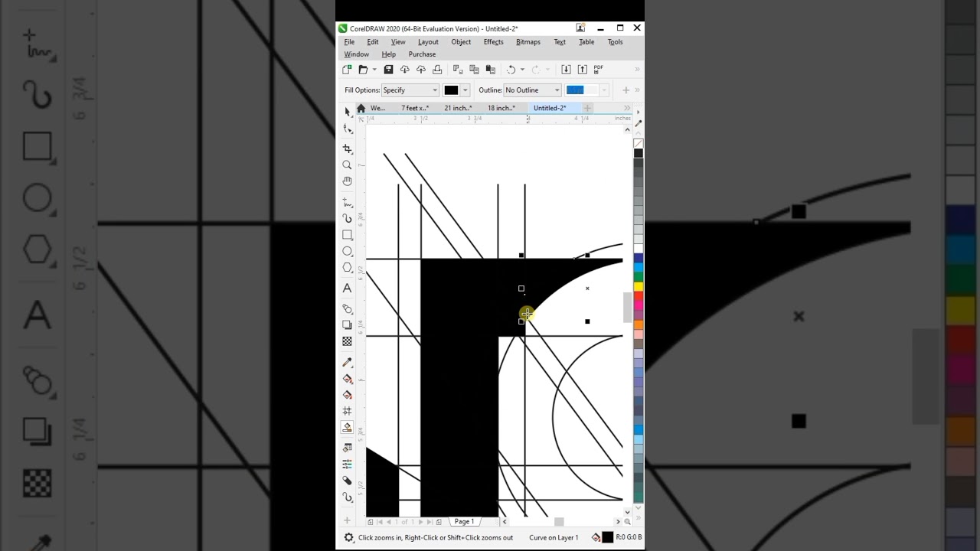980x551 pixels.
Task: Click the Cut icon in toolbar
Action: click(457, 70)
